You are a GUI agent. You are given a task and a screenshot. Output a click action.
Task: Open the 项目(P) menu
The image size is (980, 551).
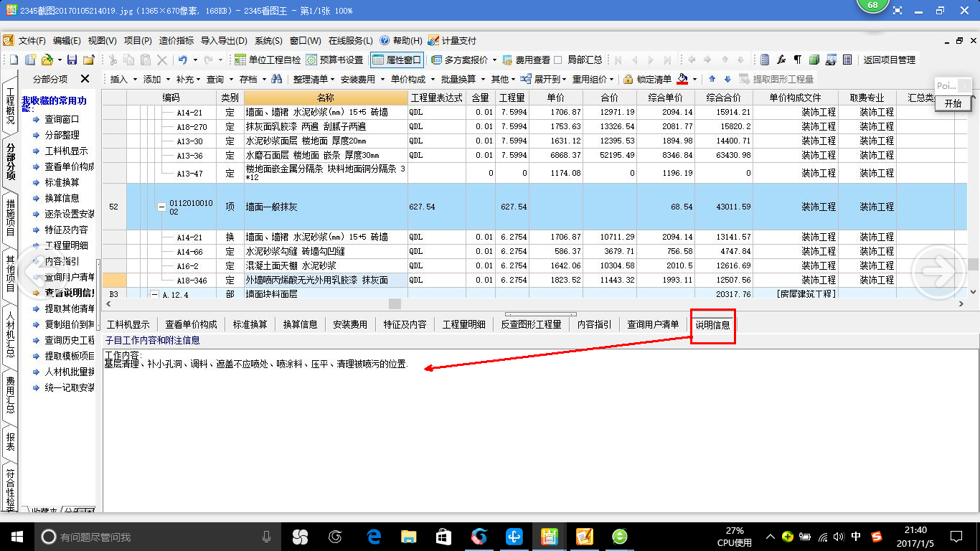pyautogui.click(x=138, y=41)
